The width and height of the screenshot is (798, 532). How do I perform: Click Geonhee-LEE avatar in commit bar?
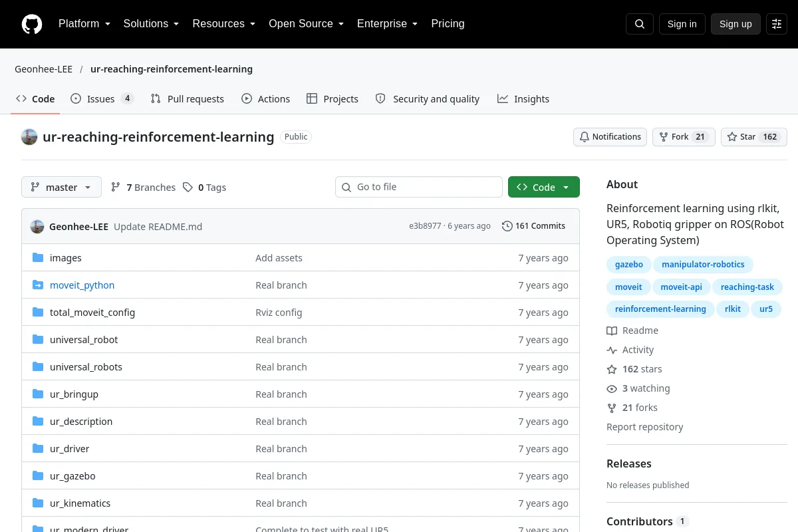(x=37, y=226)
